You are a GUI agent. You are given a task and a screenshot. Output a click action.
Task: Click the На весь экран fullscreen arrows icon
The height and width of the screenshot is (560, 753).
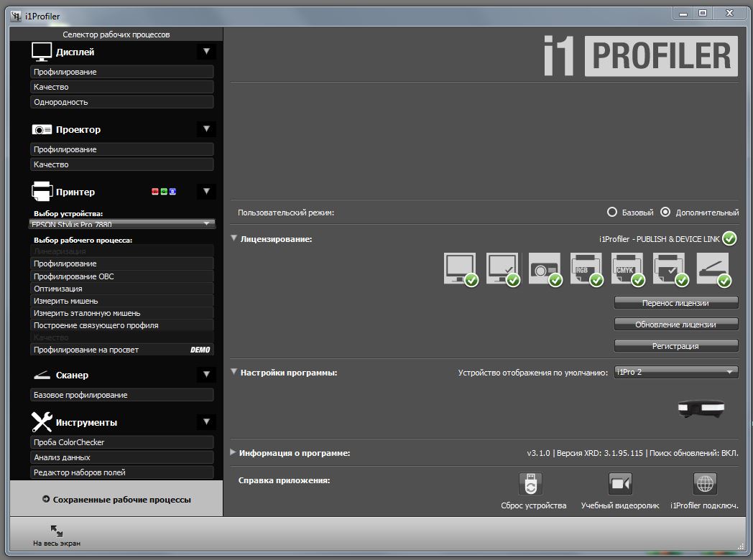[x=57, y=531]
